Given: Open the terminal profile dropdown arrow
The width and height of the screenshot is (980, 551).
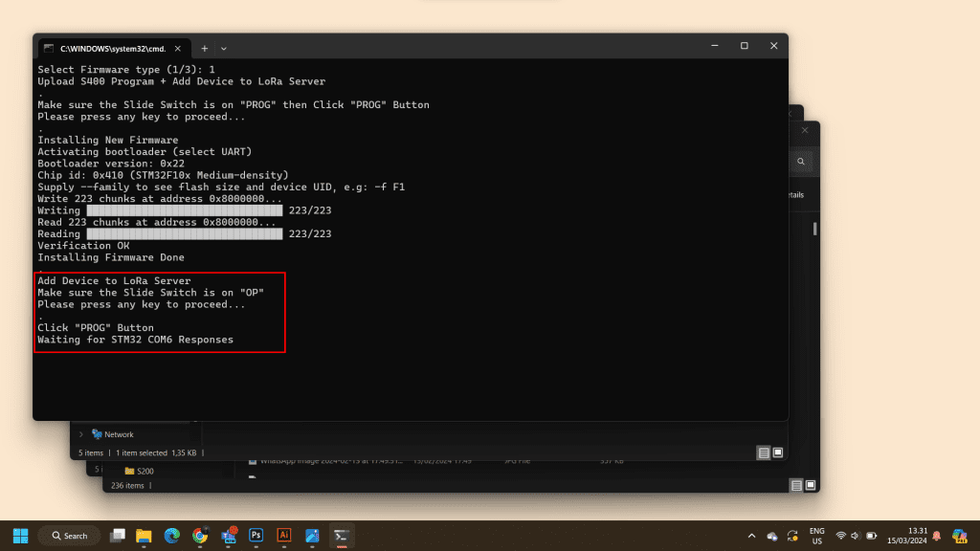Looking at the screenshot, I should coord(224,48).
